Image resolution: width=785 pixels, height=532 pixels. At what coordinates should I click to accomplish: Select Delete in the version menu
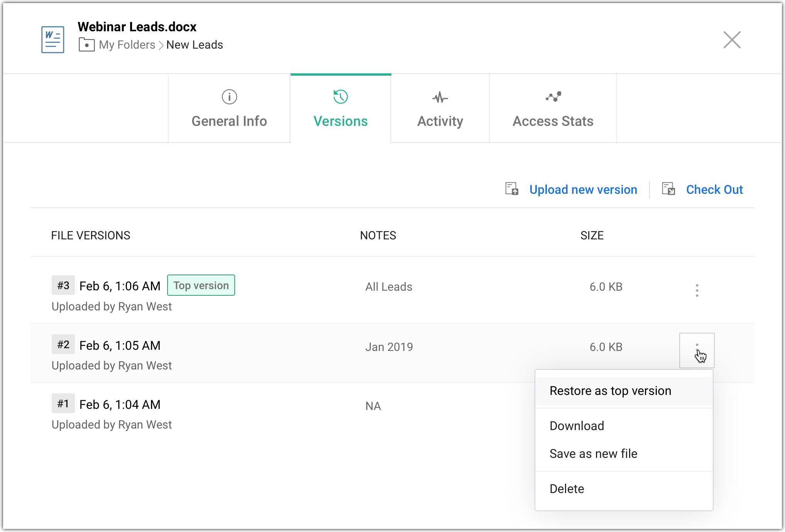point(567,489)
